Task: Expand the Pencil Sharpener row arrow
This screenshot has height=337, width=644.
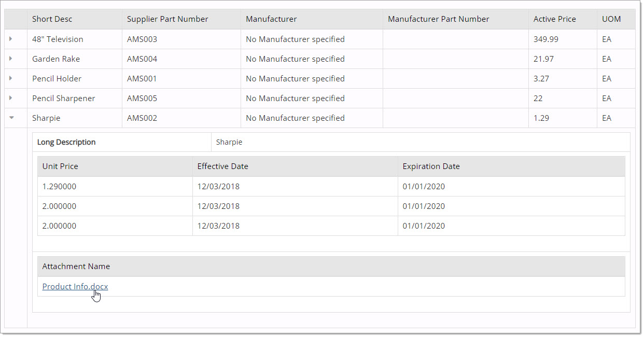Action: [x=11, y=98]
